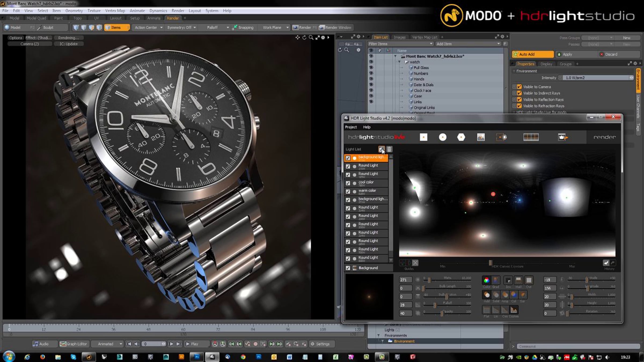The height and width of the screenshot is (362, 644).
Task: Open Internet Explorer from the taskbar
Action: tap(27, 357)
